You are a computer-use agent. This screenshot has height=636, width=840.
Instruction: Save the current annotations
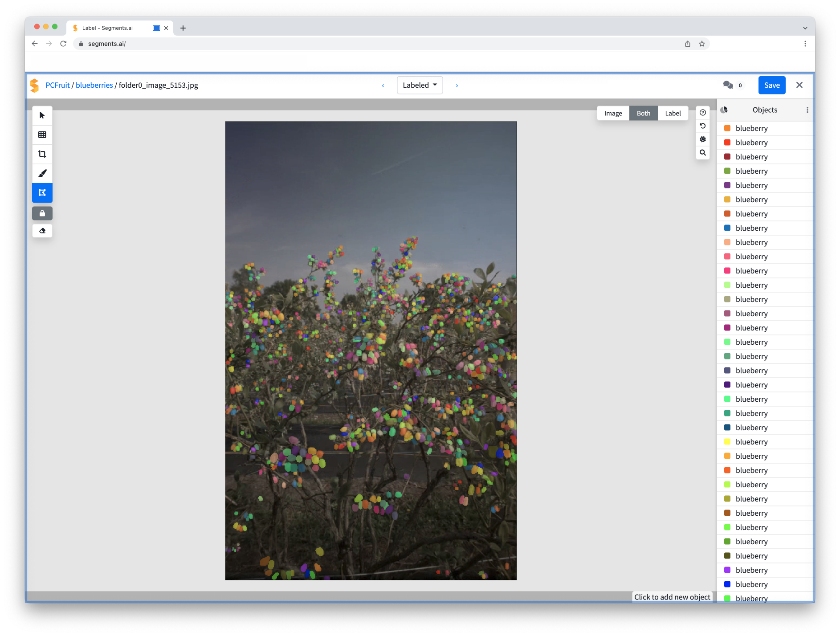[772, 85]
